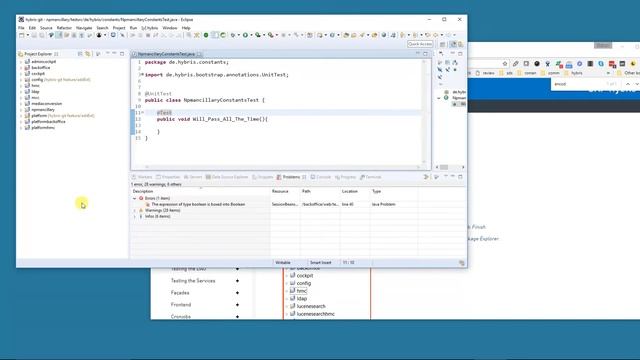Open the Window menu
The height and width of the screenshot is (360, 640).
click(170, 28)
